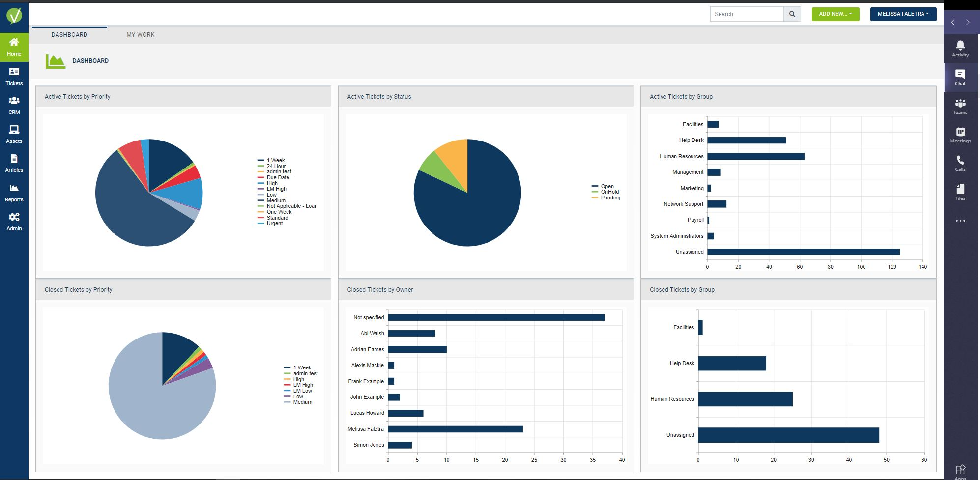
Task: Expand the Teams more apps ellipsis
Action: [960, 221]
